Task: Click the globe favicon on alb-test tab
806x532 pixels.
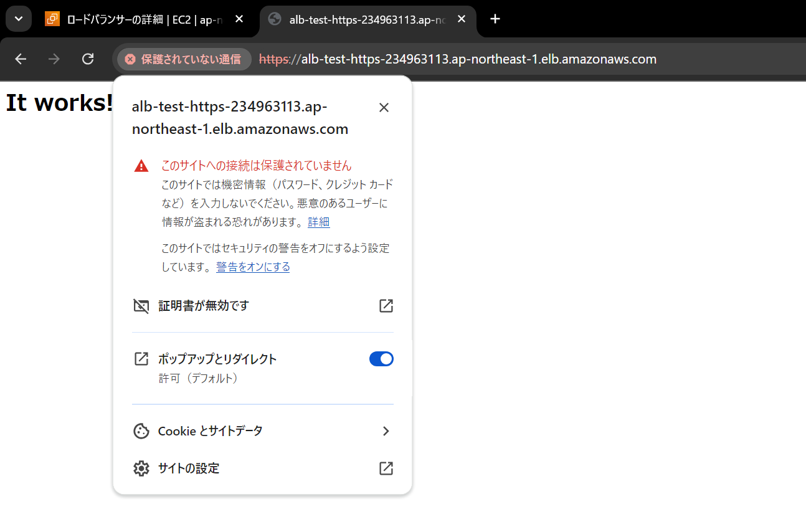Action: pyautogui.click(x=275, y=19)
